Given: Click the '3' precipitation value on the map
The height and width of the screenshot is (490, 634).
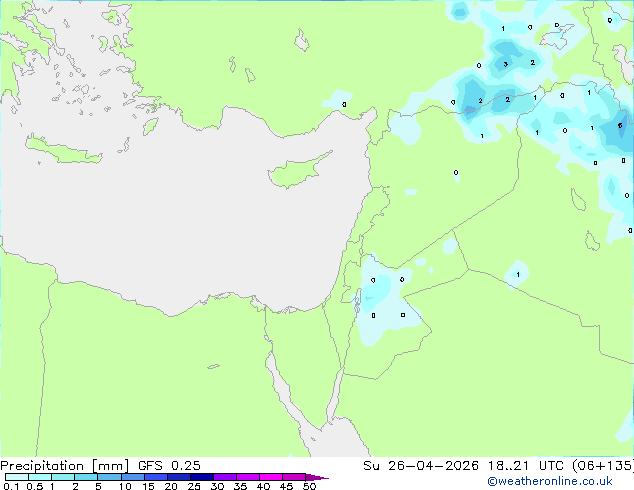Looking at the screenshot, I should pos(505,64).
